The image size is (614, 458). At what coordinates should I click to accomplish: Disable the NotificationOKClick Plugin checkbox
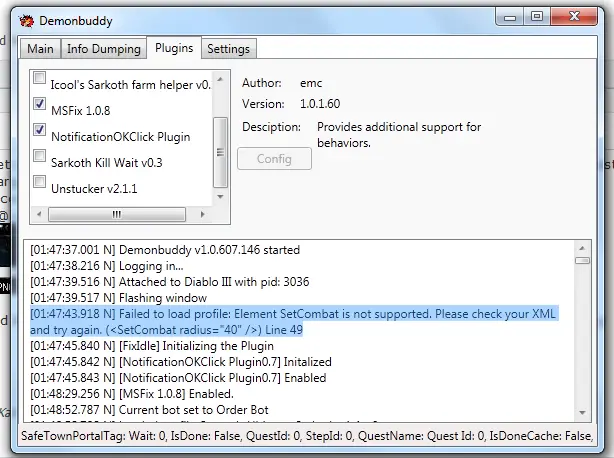40,130
